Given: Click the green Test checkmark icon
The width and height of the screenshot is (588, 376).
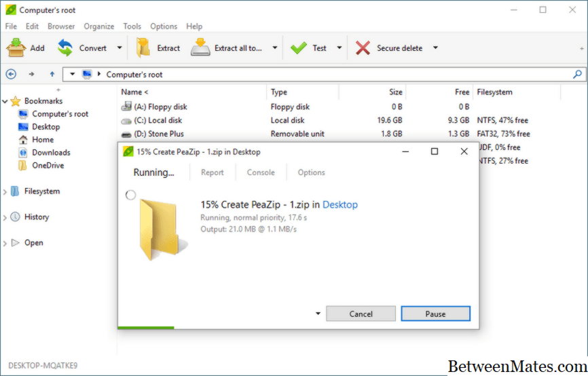Looking at the screenshot, I should point(299,48).
